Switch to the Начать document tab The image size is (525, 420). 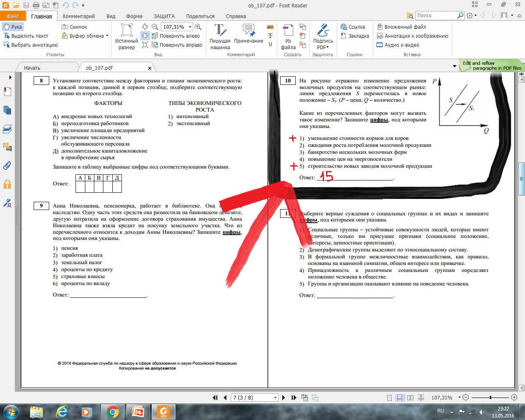32,68
